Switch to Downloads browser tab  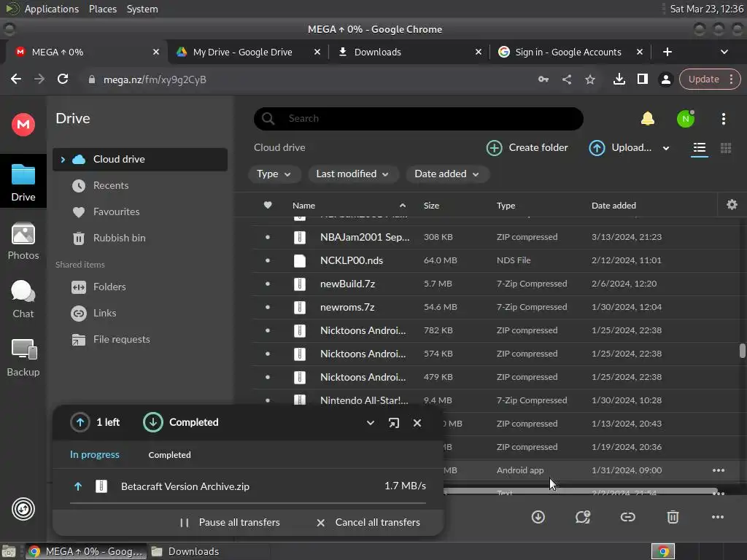point(409,52)
